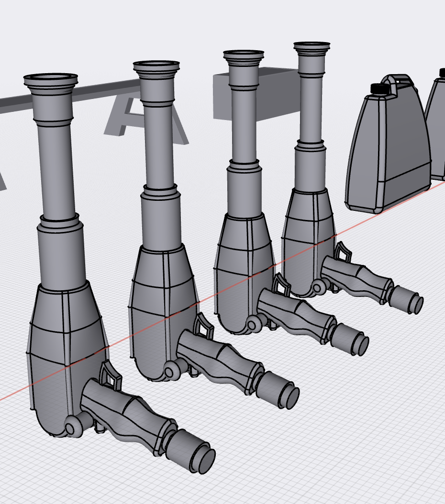Select the black cap on the jerry can

tap(380, 88)
